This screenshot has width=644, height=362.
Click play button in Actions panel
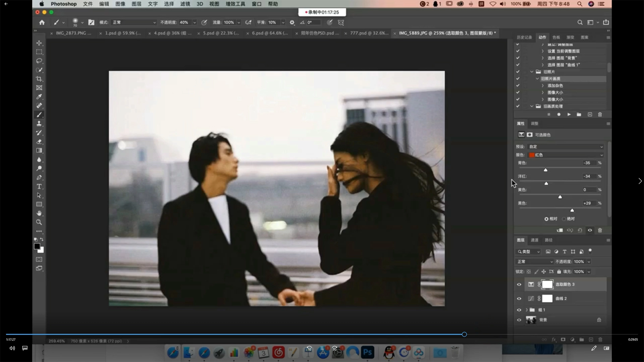(x=569, y=115)
